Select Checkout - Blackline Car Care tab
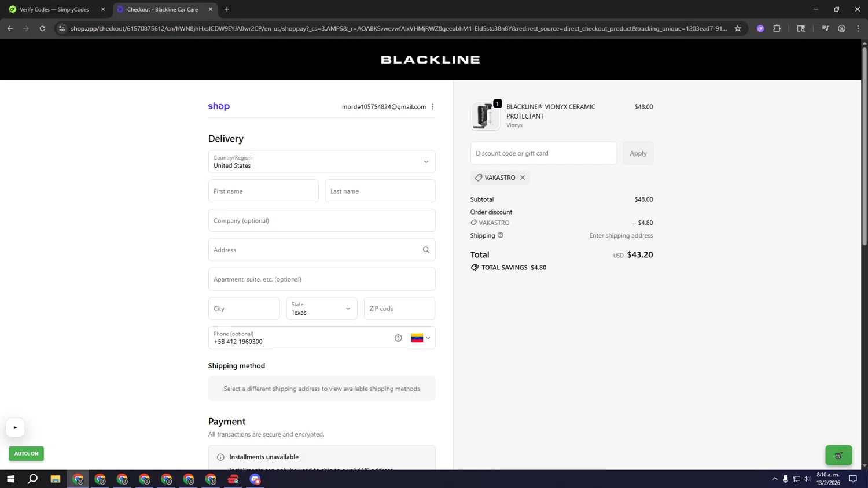Image resolution: width=868 pixels, height=488 pixels. pyautogui.click(x=163, y=9)
